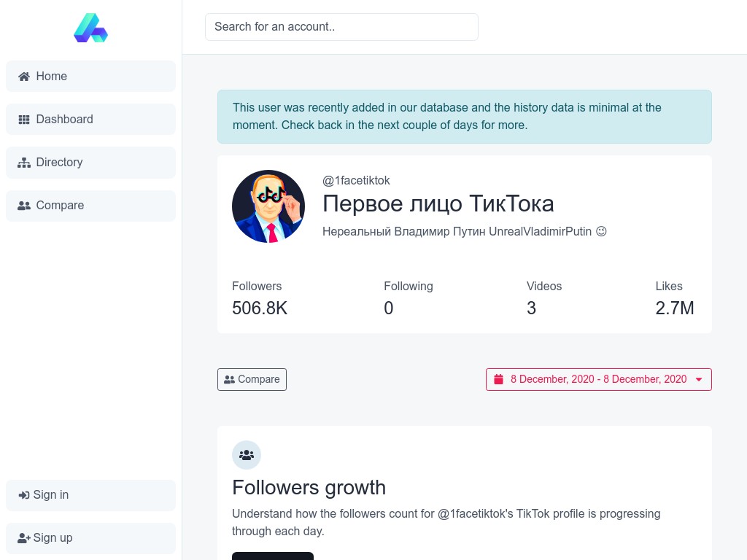This screenshot has width=747, height=560.
Task: Click the Dashboard grid icon
Action: click(24, 120)
